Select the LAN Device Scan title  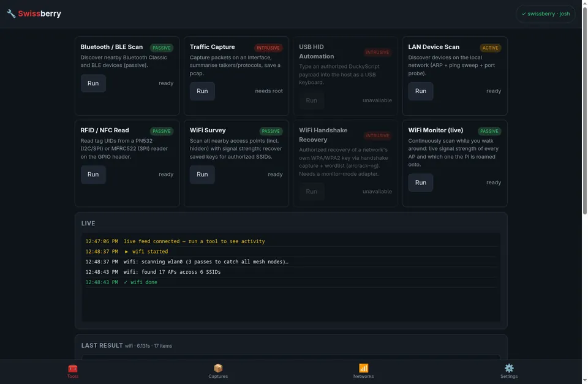(x=434, y=47)
